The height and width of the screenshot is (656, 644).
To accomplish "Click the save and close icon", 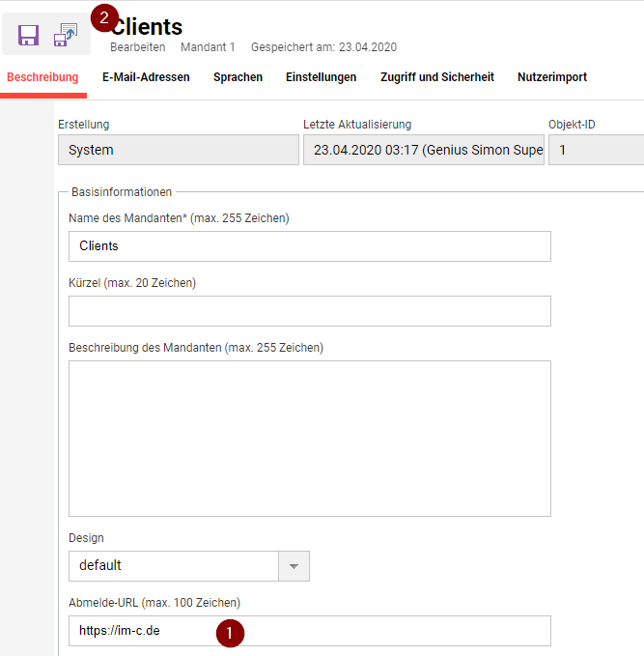I will click(65, 35).
